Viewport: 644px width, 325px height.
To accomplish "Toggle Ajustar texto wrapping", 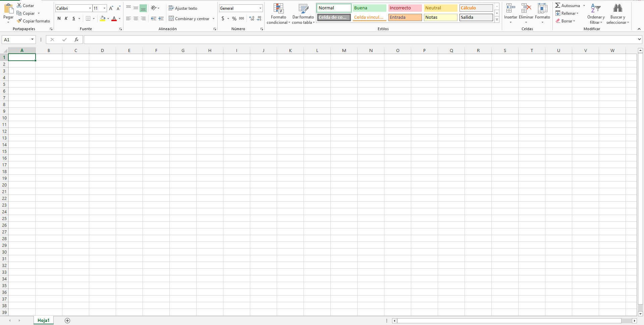I will 183,8.
